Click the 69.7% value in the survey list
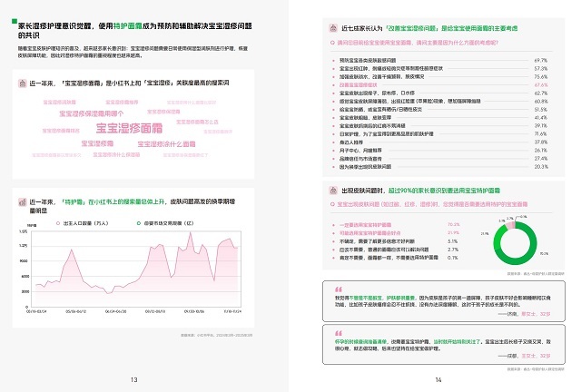Screen dimensions: 581x392 point(541,61)
